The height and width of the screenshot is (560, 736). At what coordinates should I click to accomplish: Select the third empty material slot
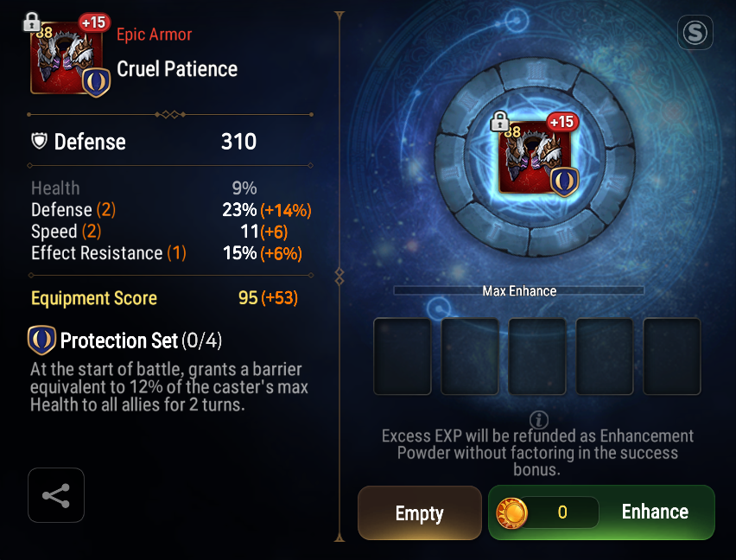537,356
